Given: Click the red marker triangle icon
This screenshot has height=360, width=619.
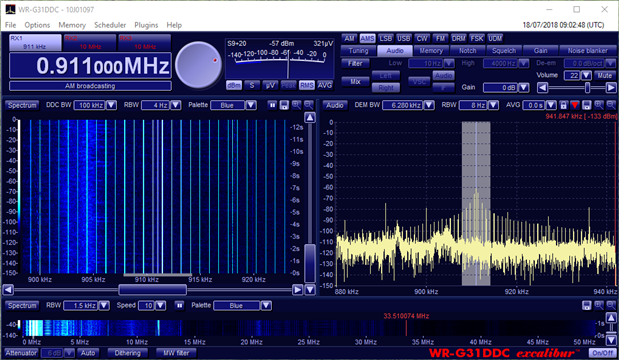Looking at the screenshot, I should point(575,105).
